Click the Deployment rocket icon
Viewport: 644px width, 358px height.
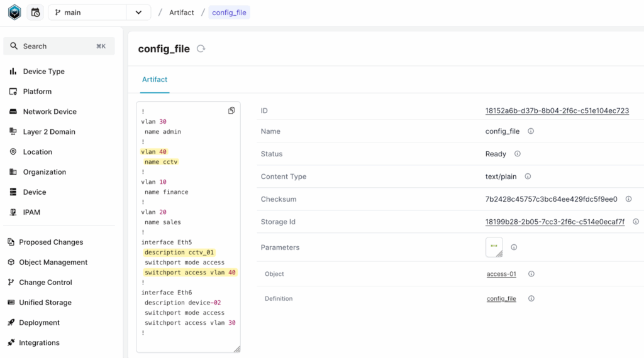[x=11, y=322]
